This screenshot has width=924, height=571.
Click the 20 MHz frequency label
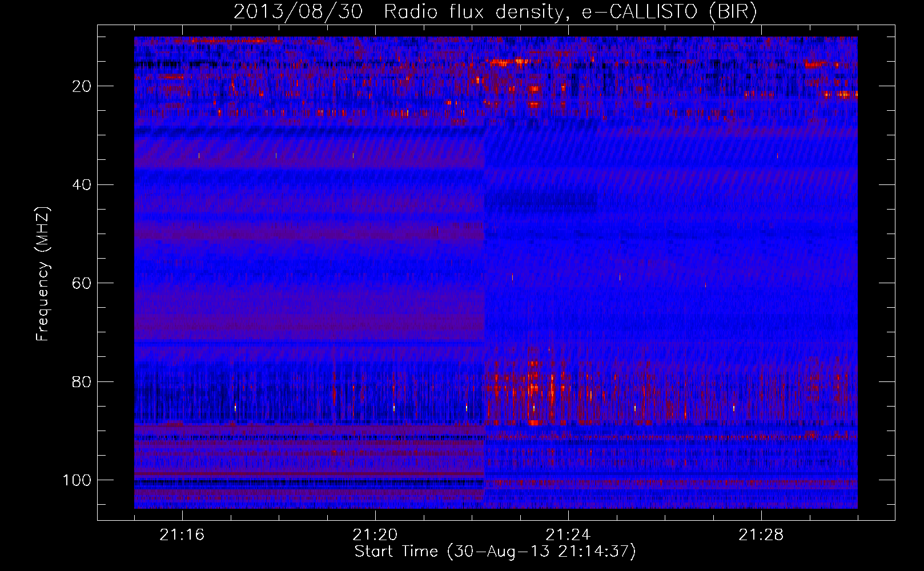point(82,86)
